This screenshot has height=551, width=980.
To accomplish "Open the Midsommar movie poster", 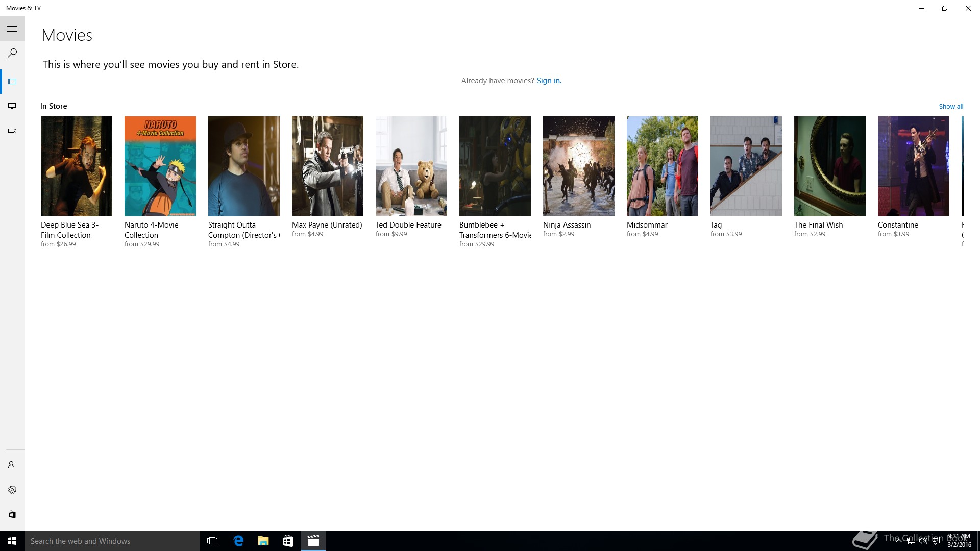I will (x=663, y=166).
